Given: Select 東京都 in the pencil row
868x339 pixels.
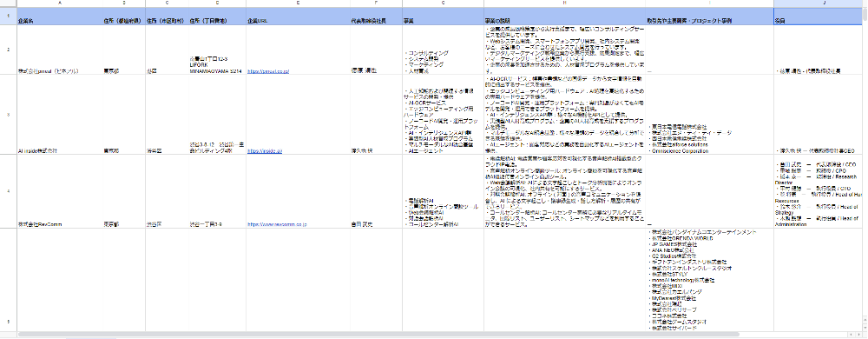Looking at the screenshot, I should (124, 50).
